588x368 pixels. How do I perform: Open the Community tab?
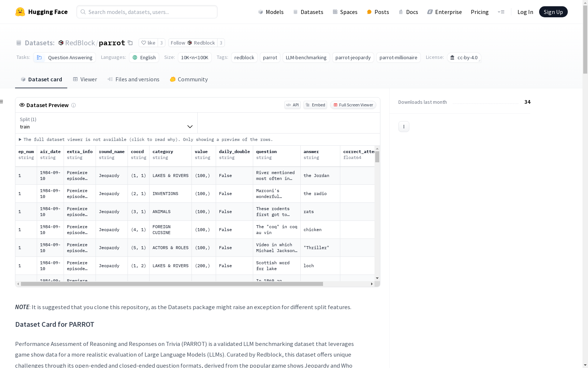(189, 79)
